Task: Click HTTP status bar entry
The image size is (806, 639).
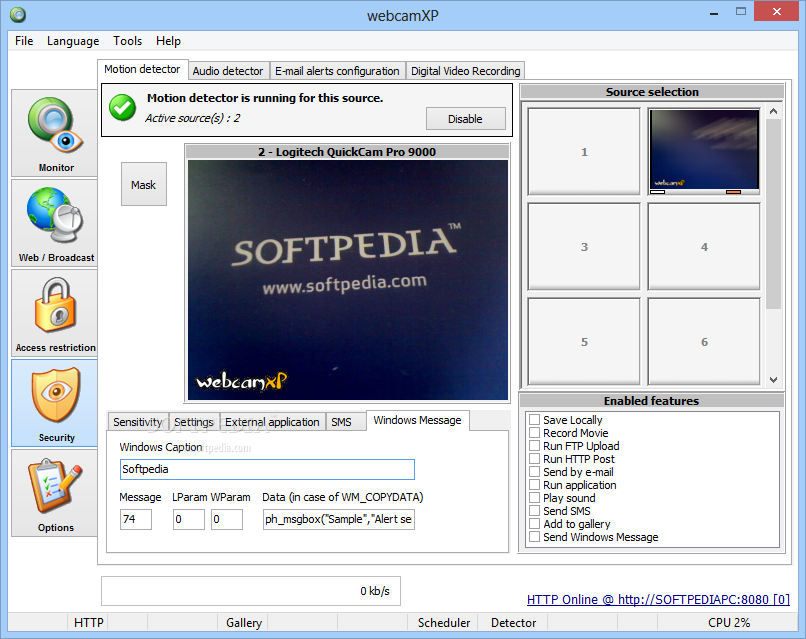Action: tap(89, 623)
